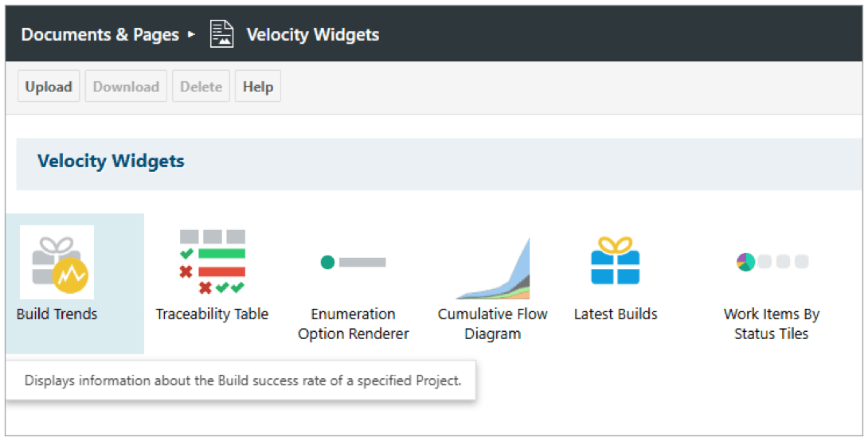Image resolution: width=868 pixels, height=441 pixels.
Task: Click the Build success rate tooltip text
Action: coord(242,381)
